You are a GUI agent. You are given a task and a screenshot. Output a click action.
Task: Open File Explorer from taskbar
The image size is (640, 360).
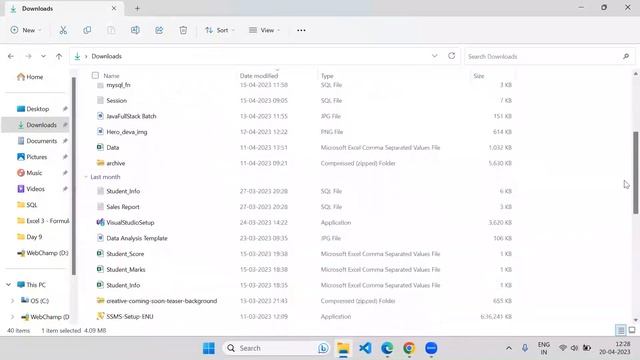[x=343, y=348]
